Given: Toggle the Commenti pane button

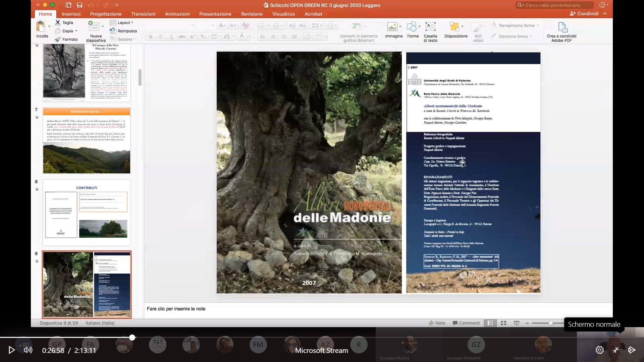Looking at the screenshot, I should pos(466,323).
